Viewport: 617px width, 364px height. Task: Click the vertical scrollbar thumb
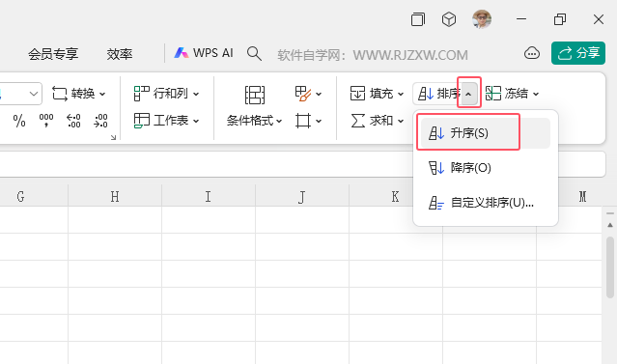point(610,267)
